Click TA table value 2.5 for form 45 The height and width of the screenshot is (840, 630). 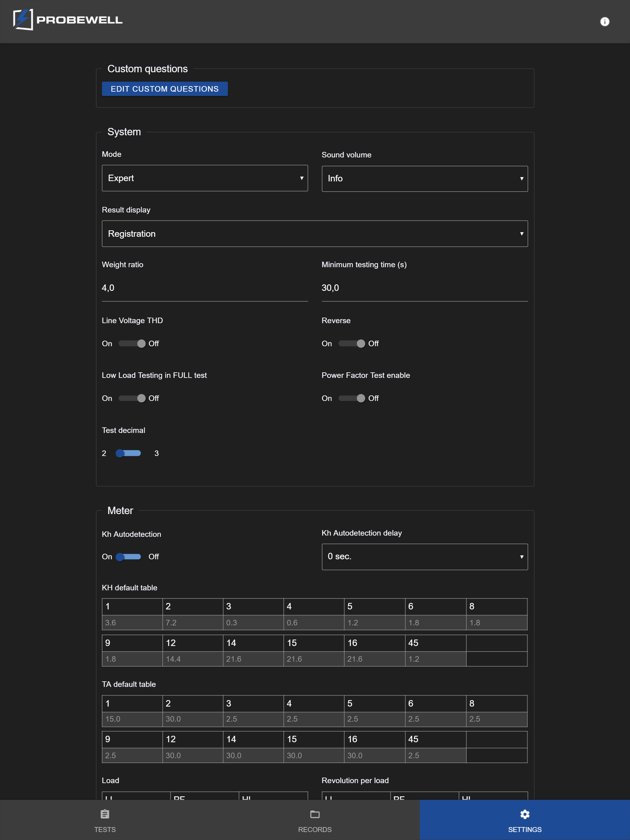[436, 755]
